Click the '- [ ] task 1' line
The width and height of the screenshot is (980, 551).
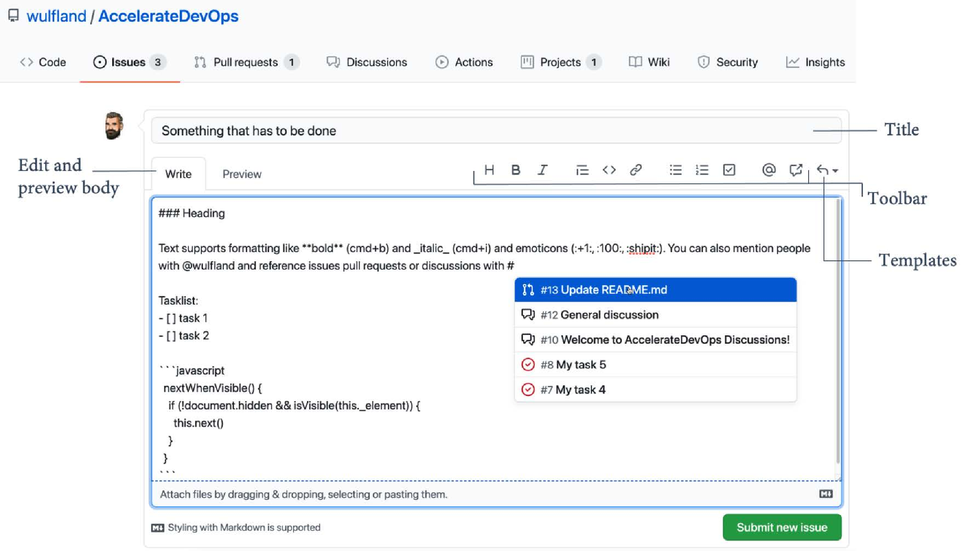pyautogui.click(x=183, y=318)
